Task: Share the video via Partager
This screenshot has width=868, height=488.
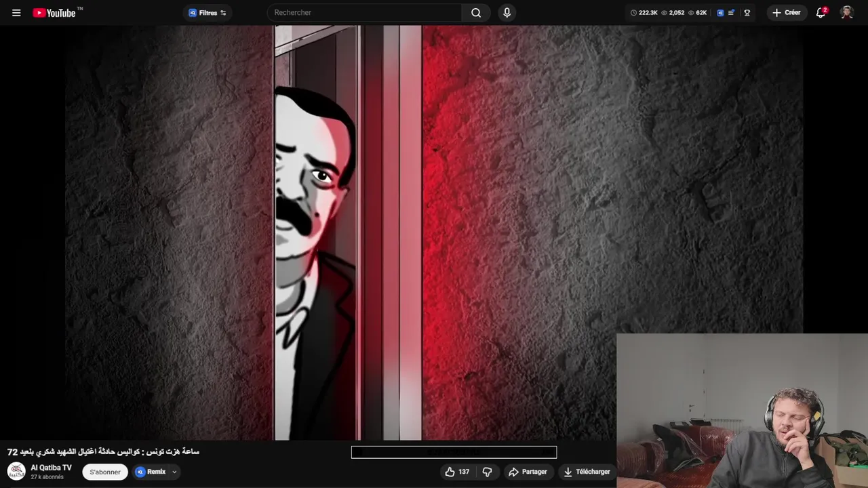Action: (x=528, y=472)
